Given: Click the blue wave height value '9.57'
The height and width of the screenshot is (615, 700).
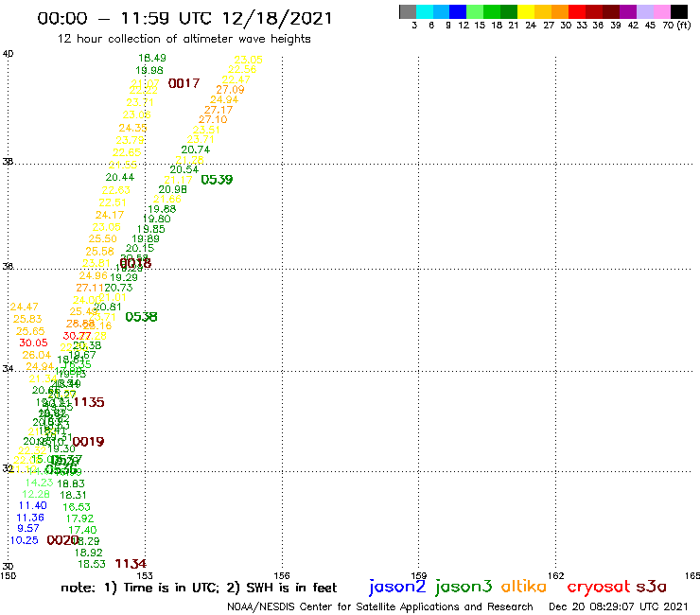Looking at the screenshot, I should [28, 528].
